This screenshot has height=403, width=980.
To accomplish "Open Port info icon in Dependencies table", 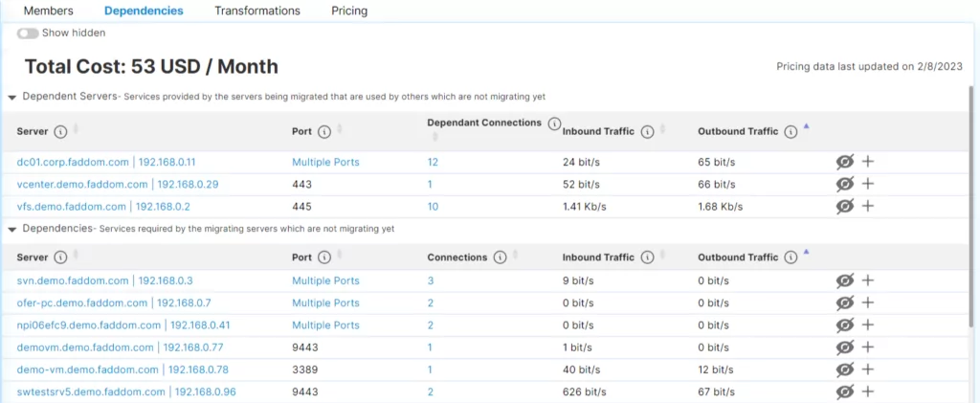I will [323, 257].
